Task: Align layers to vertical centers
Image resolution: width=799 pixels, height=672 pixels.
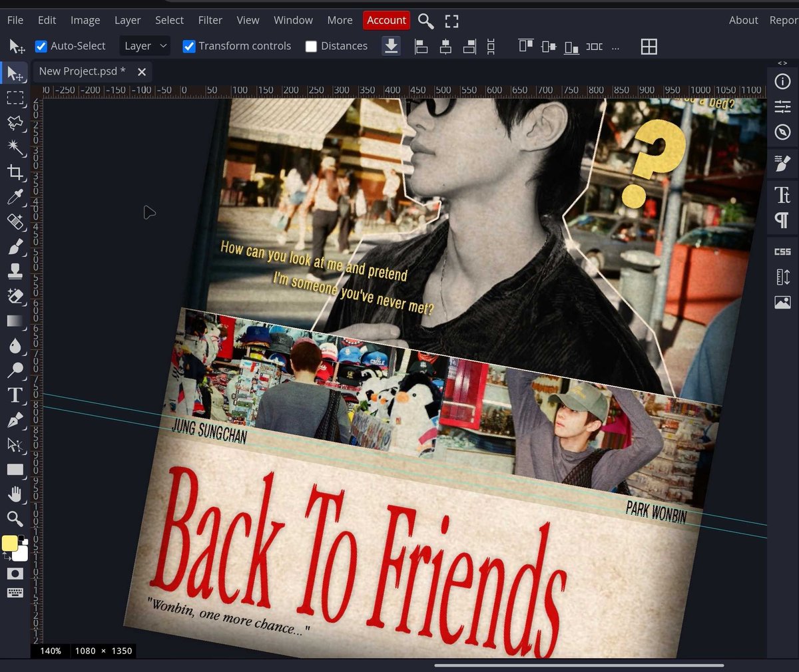Action: click(549, 46)
